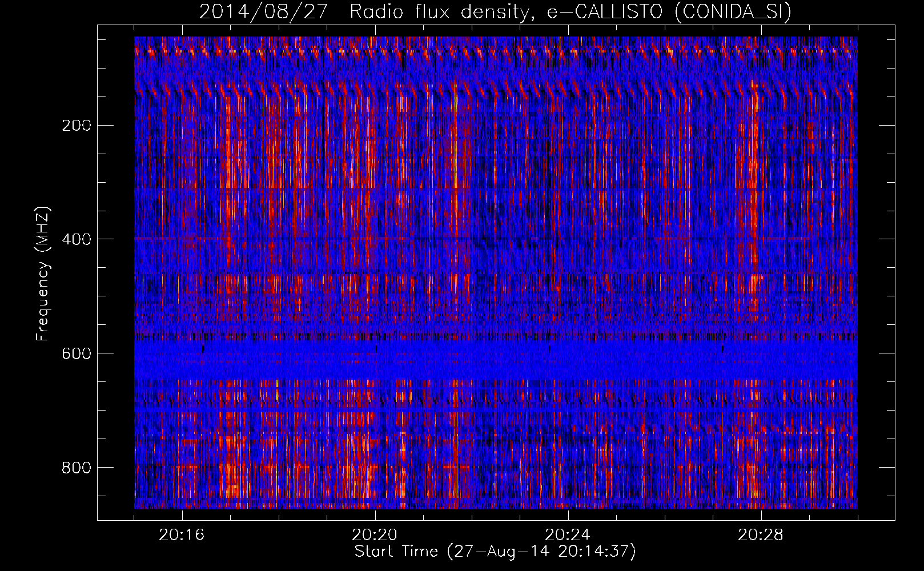Click the 20:24 time tick label

(568, 535)
